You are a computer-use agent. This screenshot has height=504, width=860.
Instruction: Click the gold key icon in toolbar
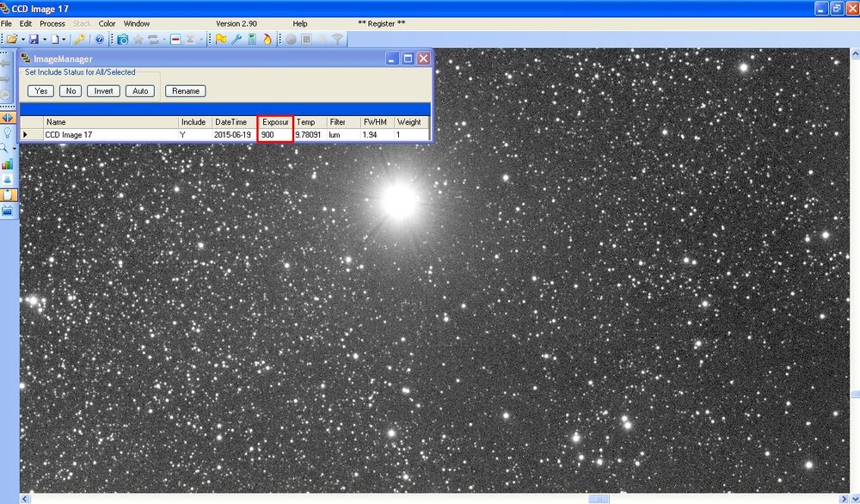(x=79, y=40)
